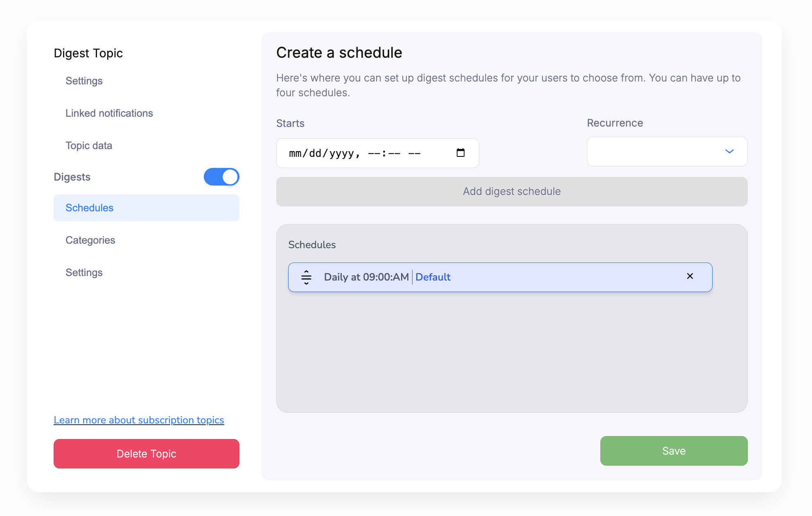Click the Default label on the schedule
This screenshot has width=812, height=516.
coord(433,277)
